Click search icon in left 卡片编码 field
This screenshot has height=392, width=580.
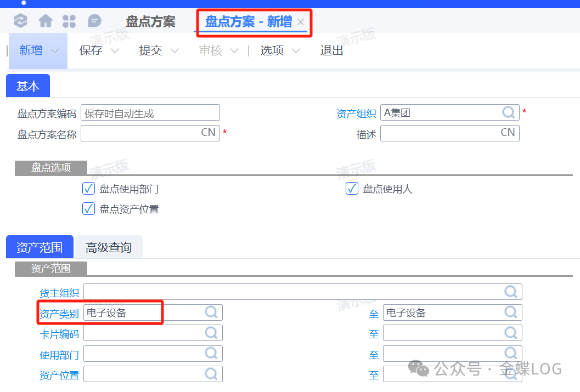(x=211, y=333)
